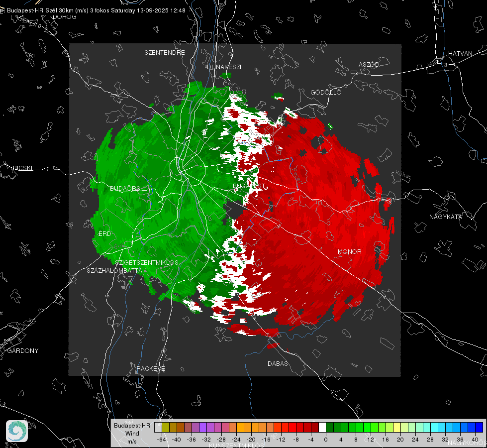487x448 pixels.
Task: Click the 'Budapest-HR Wind m/s' legend label
Action: click(132, 434)
